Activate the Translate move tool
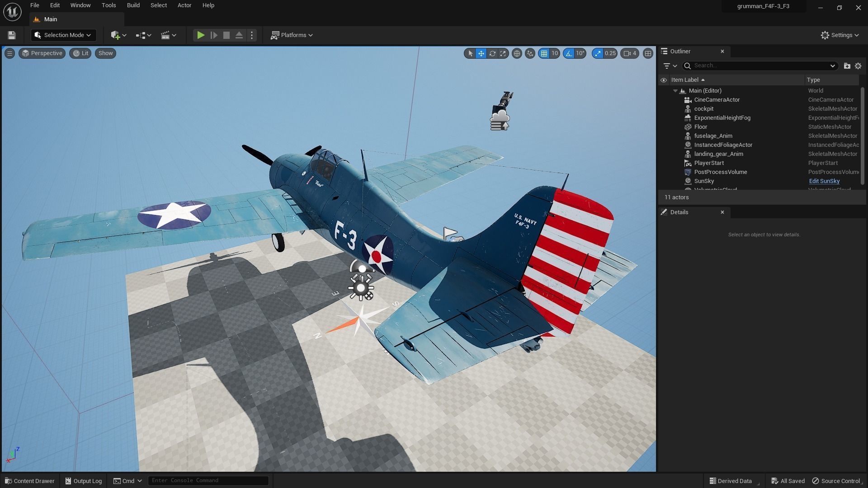This screenshot has width=868, height=488. 481,53
